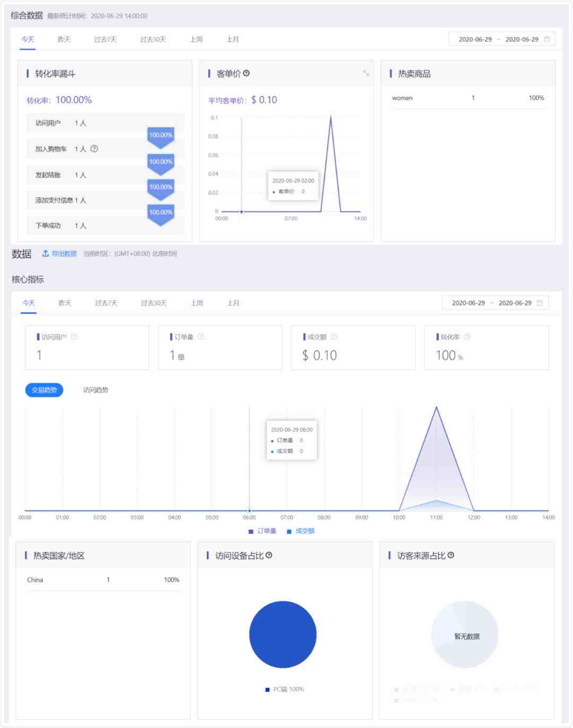Select 今天 tab in 综合数据 section
The width and height of the screenshot is (573, 728).
click(28, 39)
